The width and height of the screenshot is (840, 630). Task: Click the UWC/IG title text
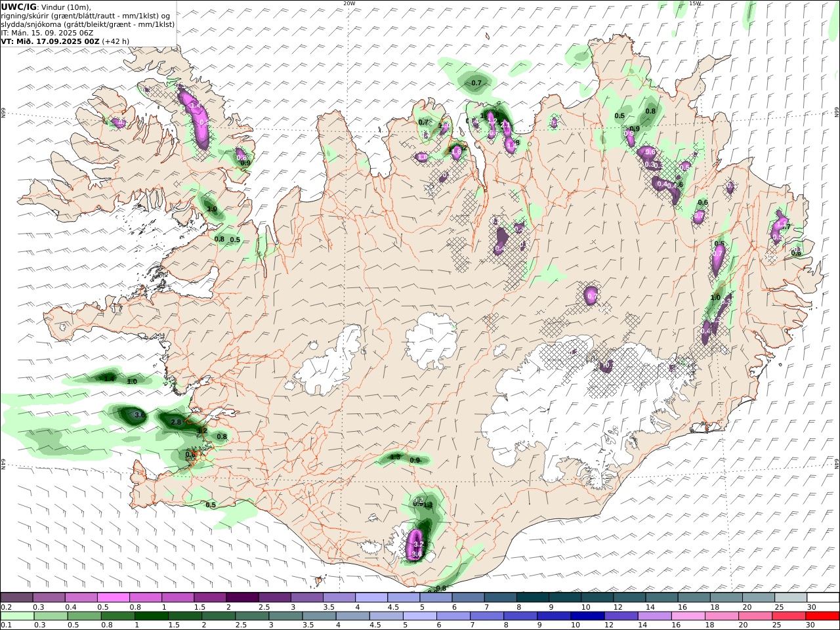(x=18, y=7)
